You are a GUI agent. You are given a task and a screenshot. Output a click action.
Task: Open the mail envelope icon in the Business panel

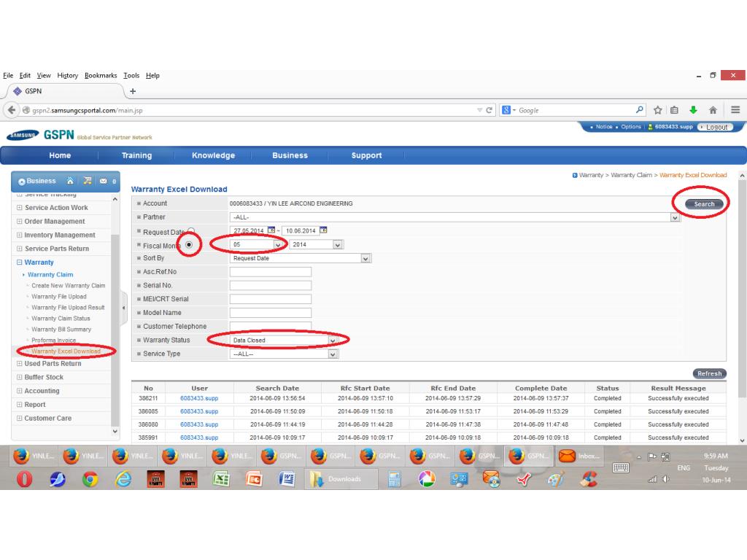click(103, 181)
